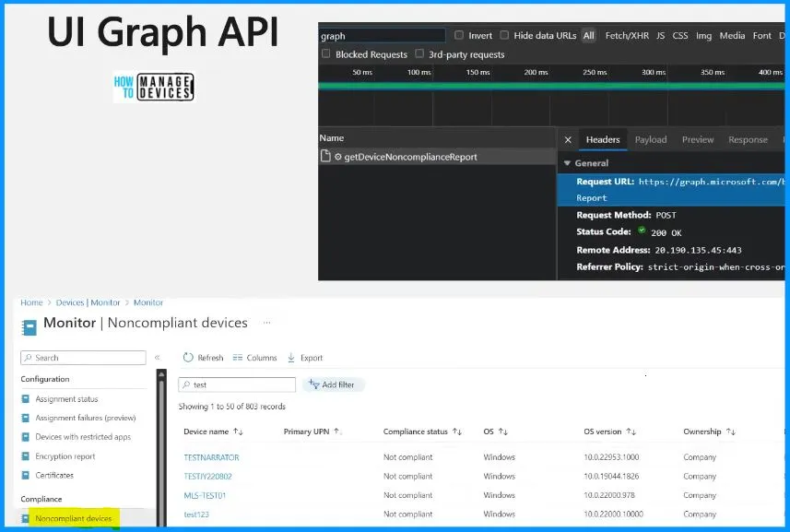Click the Refresh circular arrow icon
The image size is (790, 532).
188,358
